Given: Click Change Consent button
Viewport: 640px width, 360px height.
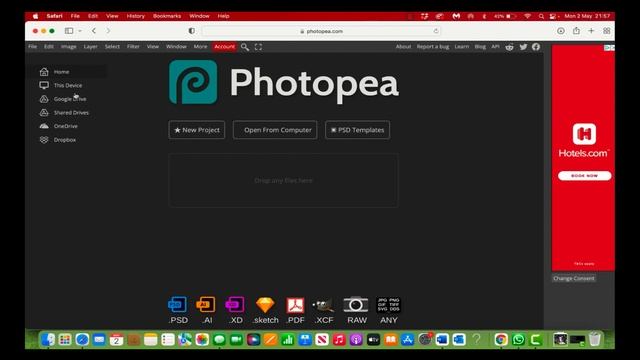Looking at the screenshot, I should tap(574, 278).
